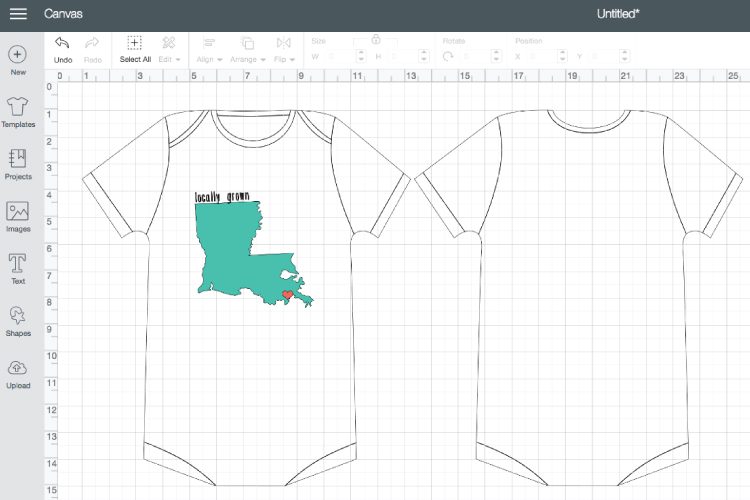Toggle the size aspect ratio lock

375,39
